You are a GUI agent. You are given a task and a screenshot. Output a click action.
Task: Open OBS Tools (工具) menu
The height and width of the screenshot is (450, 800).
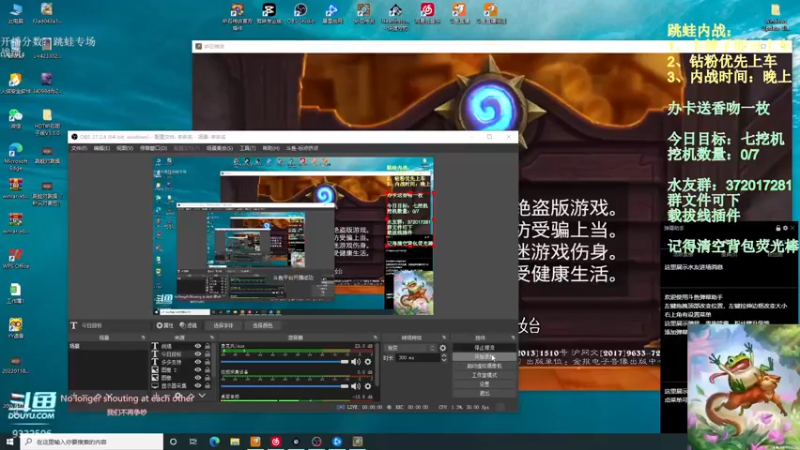pyautogui.click(x=247, y=148)
